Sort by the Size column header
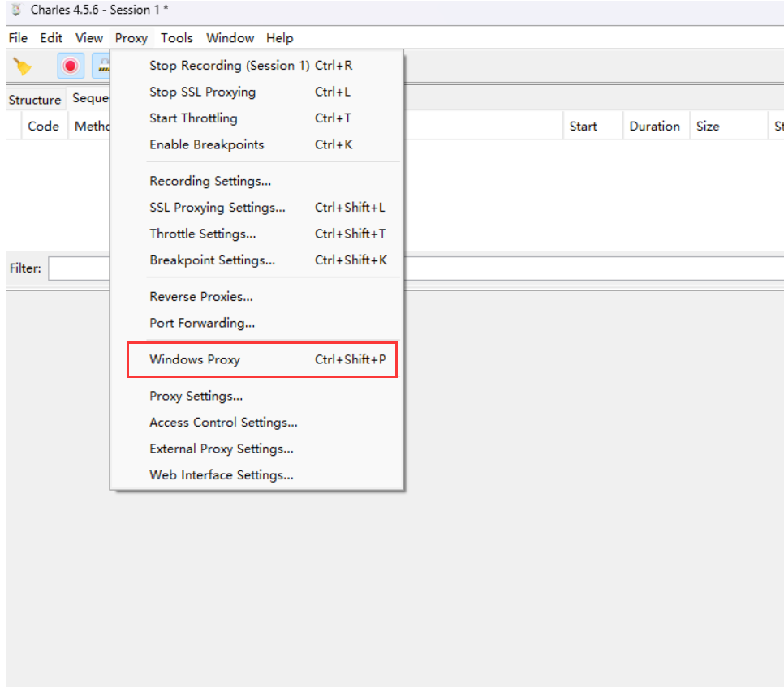 [729, 127]
